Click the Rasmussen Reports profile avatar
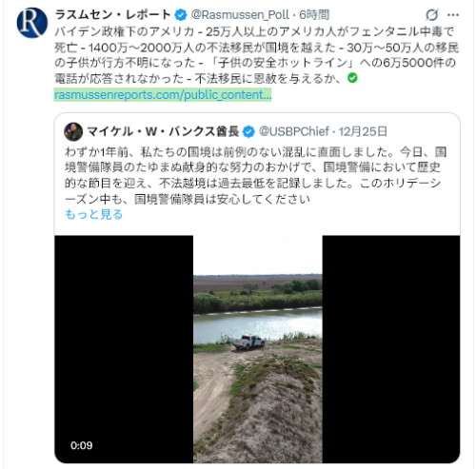The height and width of the screenshot is (469, 476). pyautogui.click(x=32, y=23)
